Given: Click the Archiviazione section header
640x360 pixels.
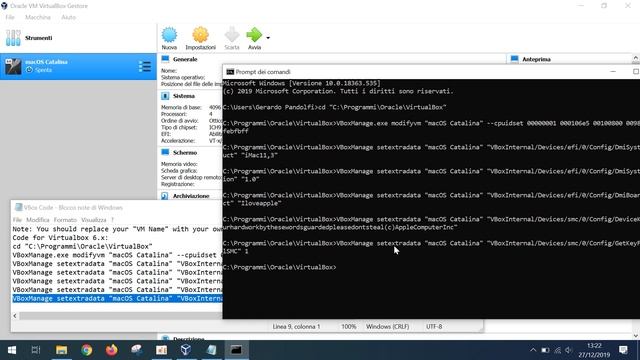Looking at the screenshot, I should click(x=191, y=196).
